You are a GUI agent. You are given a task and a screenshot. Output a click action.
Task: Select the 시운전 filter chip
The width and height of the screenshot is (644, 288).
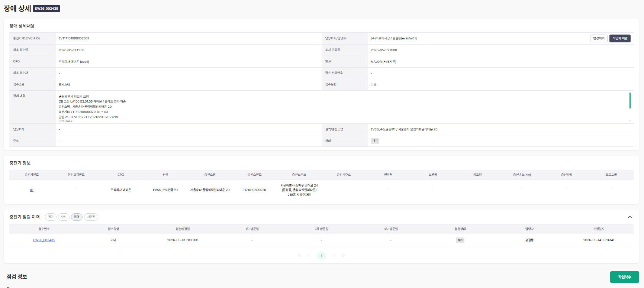(x=91, y=217)
